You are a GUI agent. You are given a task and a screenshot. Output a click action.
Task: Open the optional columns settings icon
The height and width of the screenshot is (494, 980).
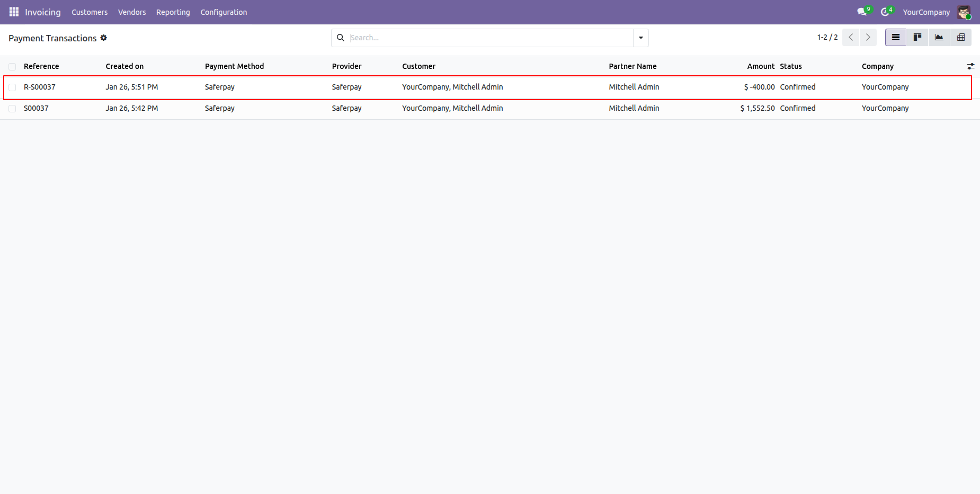(970, 66)
